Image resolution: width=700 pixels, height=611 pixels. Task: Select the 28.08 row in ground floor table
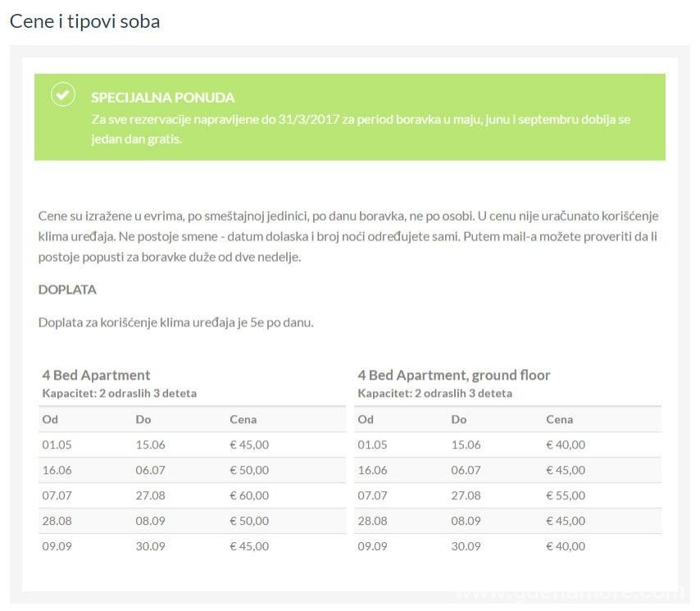click(x=507, y=521)
